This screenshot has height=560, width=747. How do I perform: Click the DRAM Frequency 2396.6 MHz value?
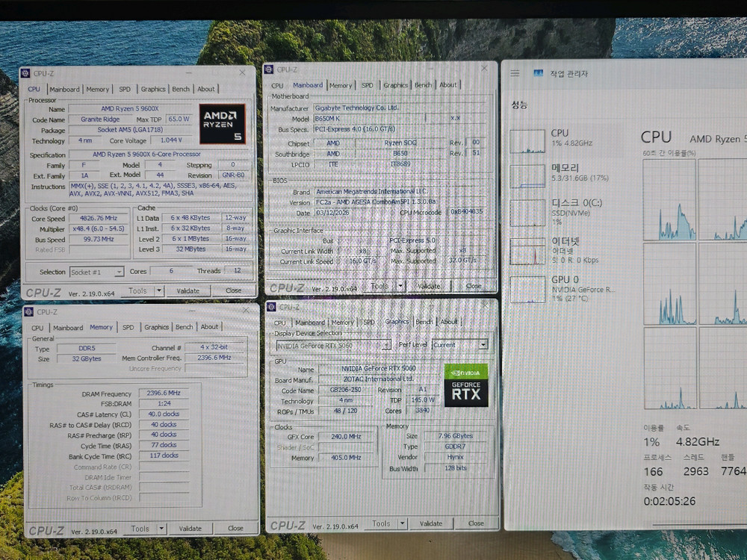(x=164, y=393)
